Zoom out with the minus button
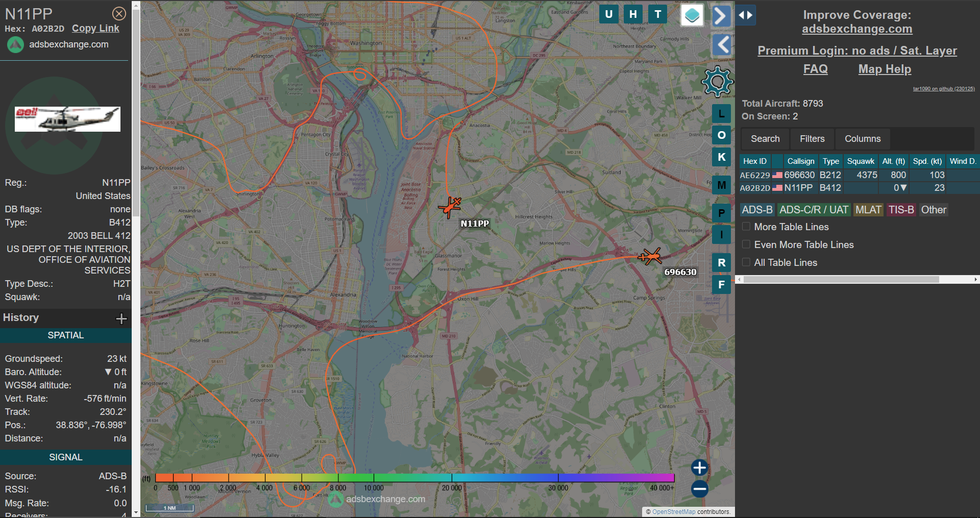 [699, 489]
